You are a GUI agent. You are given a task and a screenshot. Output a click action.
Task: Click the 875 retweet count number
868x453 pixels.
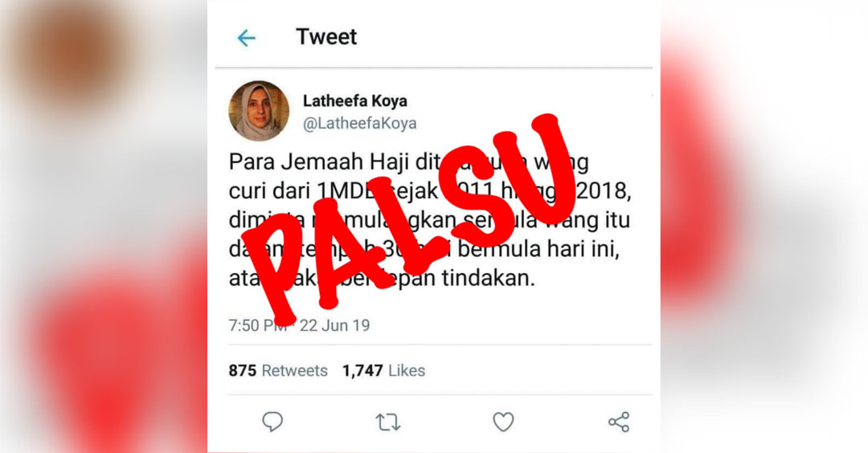point(243,370)
